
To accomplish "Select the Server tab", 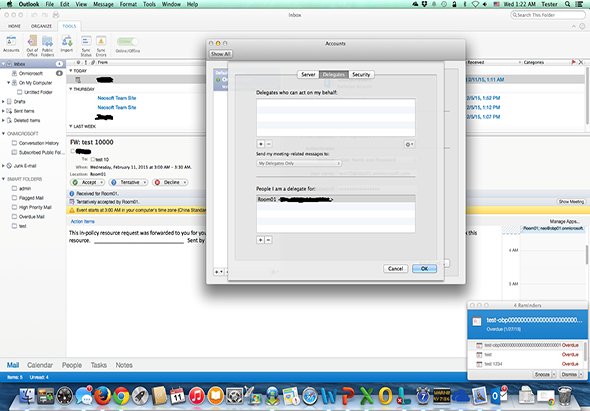I will pos(308,75).
